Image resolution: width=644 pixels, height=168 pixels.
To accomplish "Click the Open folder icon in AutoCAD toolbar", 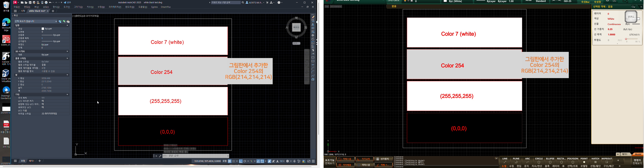I will pyautogui.click(x=26, y=2).
